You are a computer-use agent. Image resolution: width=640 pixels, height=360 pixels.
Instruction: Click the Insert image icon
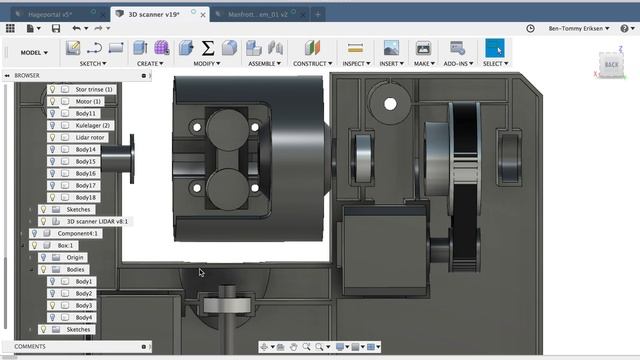click(391, 48)
